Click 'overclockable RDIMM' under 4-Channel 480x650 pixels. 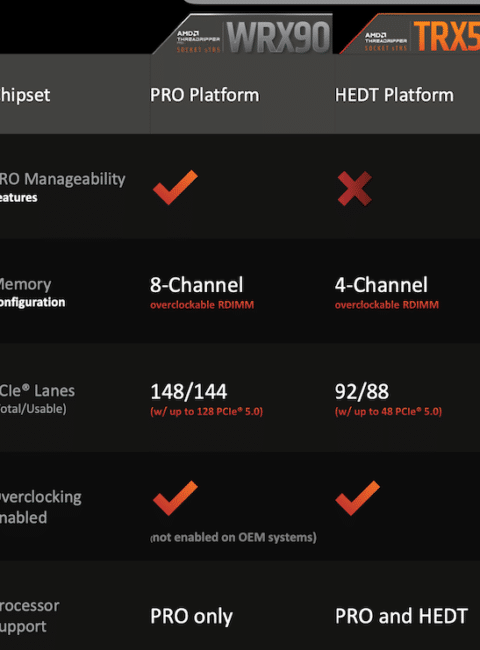[x=387, y=305]
